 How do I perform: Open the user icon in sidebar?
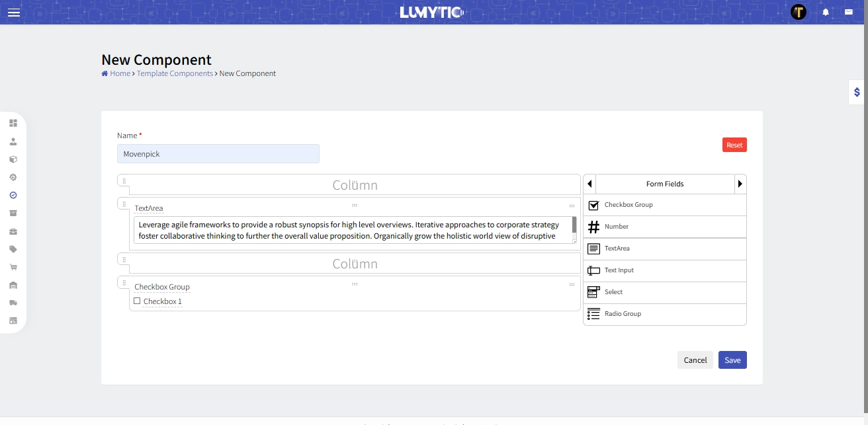point(13,141)
